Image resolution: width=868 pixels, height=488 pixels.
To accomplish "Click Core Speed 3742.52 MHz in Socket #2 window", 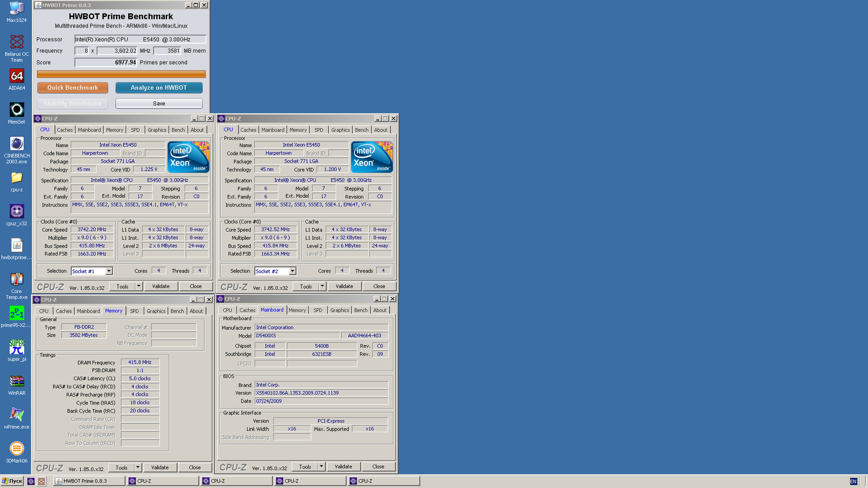I will coord(276,230).
